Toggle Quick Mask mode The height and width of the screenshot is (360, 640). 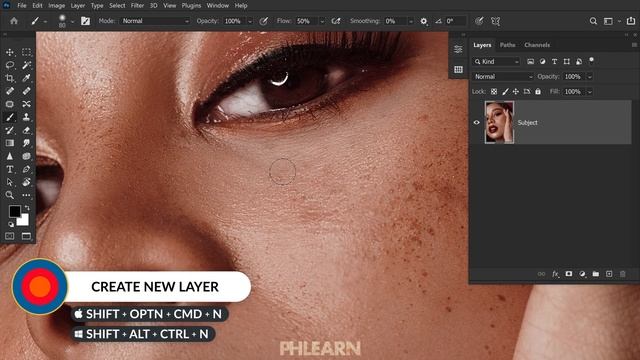tap(10, 236)
